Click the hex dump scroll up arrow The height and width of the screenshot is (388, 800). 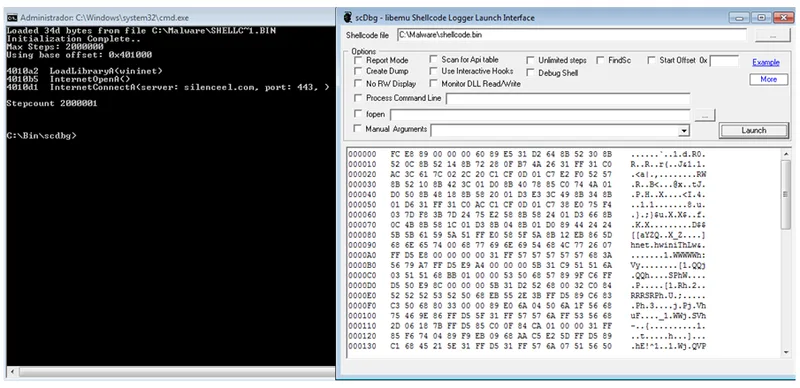786,154
